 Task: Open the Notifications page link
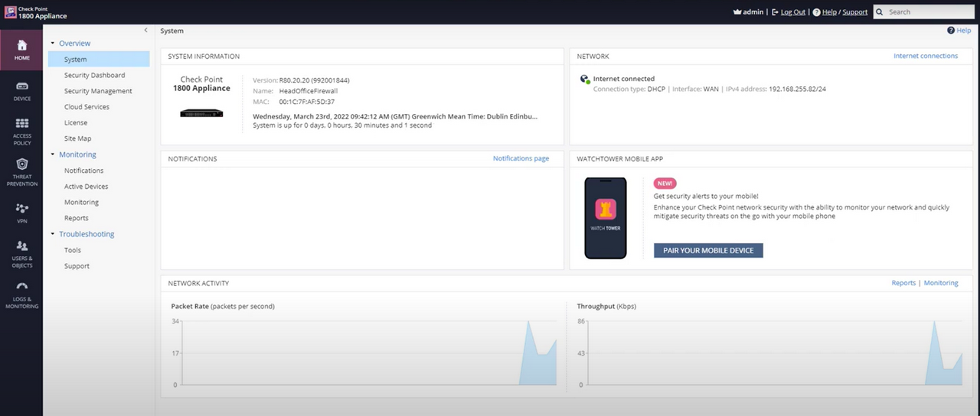click(x=521, y=158)
